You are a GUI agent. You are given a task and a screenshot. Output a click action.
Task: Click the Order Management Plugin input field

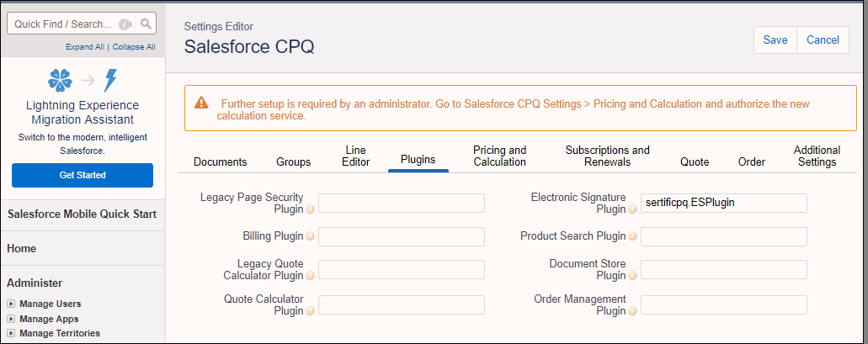723,304
